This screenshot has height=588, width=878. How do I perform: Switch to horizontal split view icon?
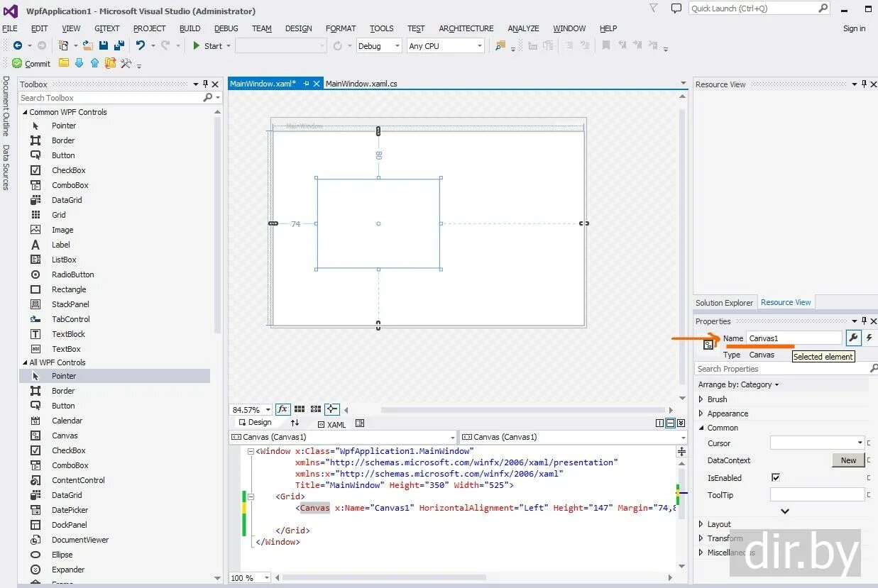(670, 423)
